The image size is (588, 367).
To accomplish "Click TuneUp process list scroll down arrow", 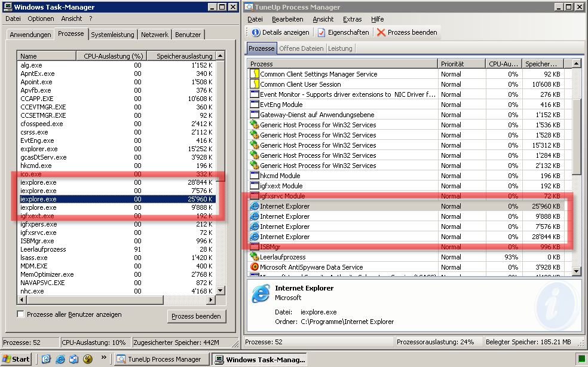I will coord(577,271).
